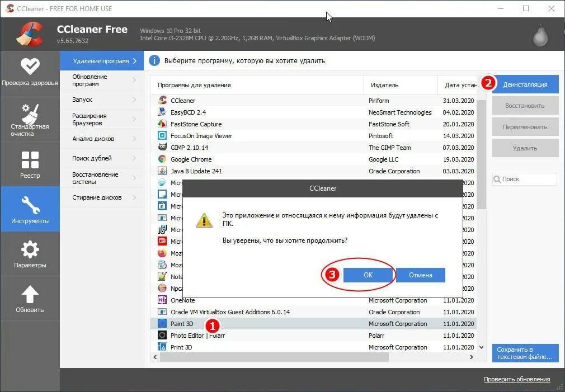
Task: Sort by Программы для удаления column header
Action: point(257,85)
